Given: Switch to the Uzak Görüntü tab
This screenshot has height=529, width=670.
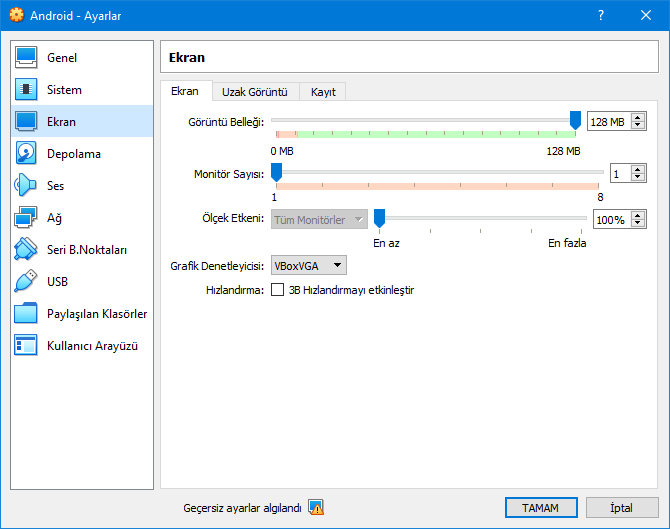Looking at the screenshot, I should tap(255, 92).
